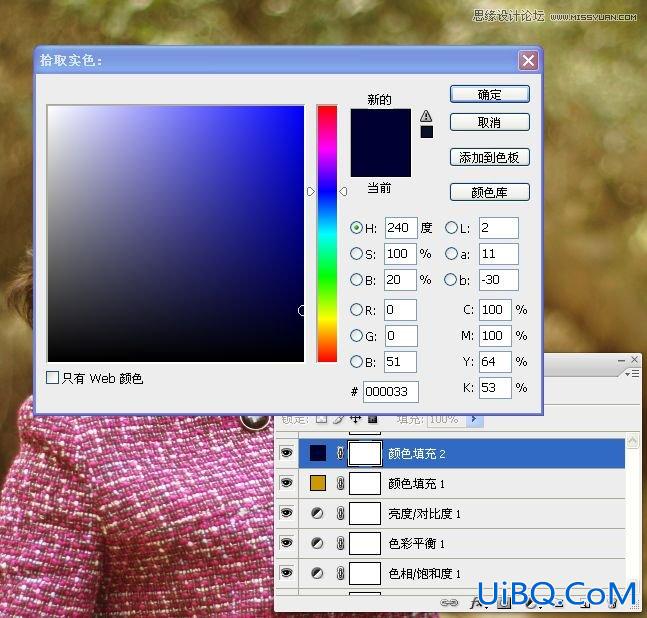Select the G green radio button

click(356, 336)
